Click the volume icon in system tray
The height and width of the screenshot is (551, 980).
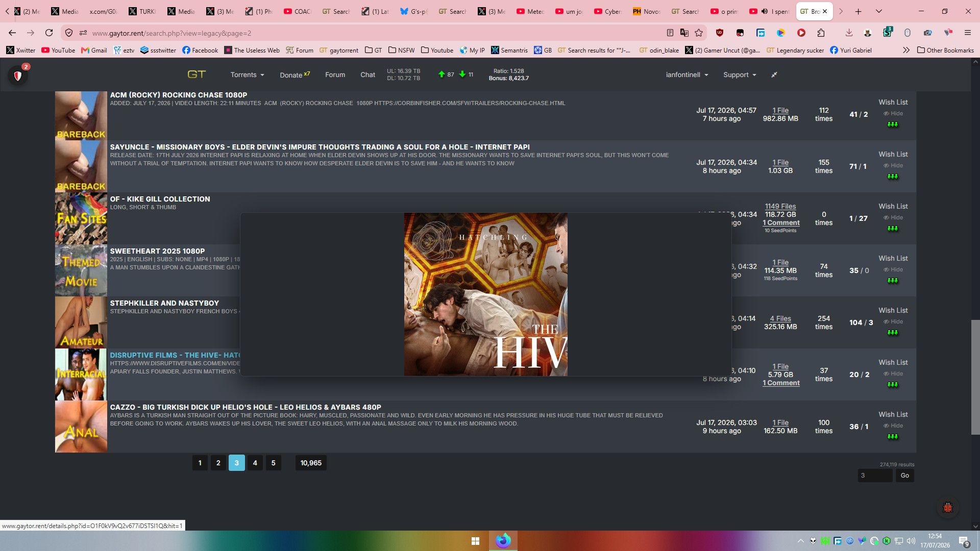click(911, 541)
